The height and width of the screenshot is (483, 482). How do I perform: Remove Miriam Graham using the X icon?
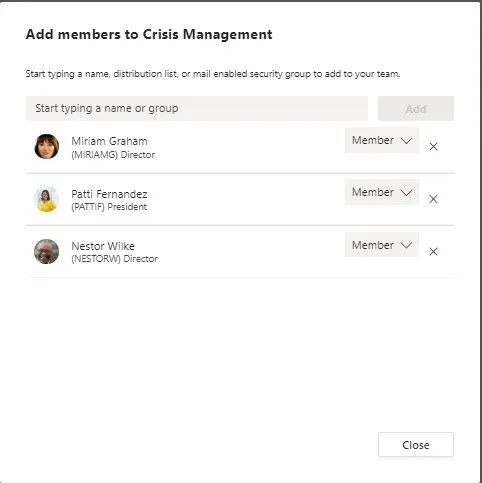click(433, 147)
